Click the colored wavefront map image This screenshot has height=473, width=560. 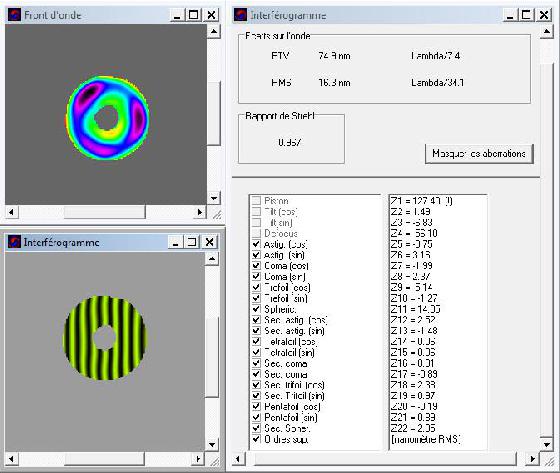click(108, 118)
